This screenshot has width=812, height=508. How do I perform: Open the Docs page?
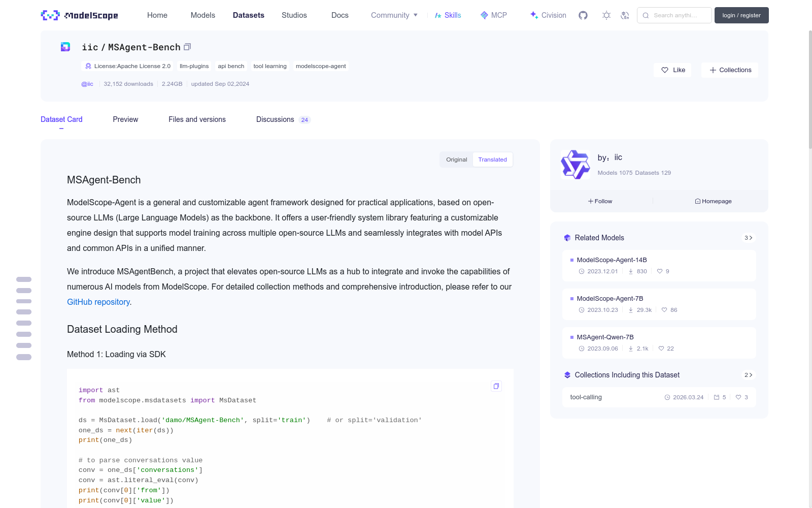click(x=340, y=15)
